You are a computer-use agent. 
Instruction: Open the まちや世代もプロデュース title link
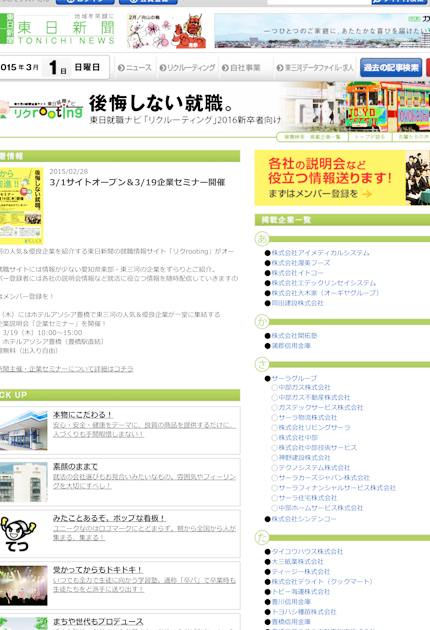98,622
